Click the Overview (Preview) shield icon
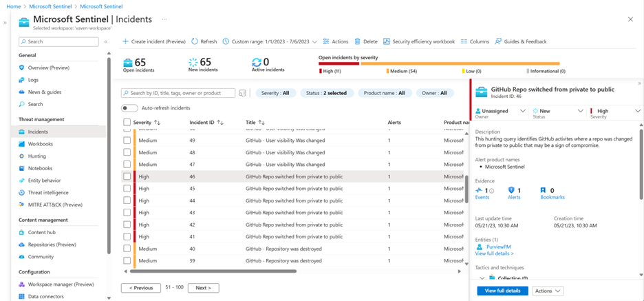The image size is (644, 301). (22, 68)
